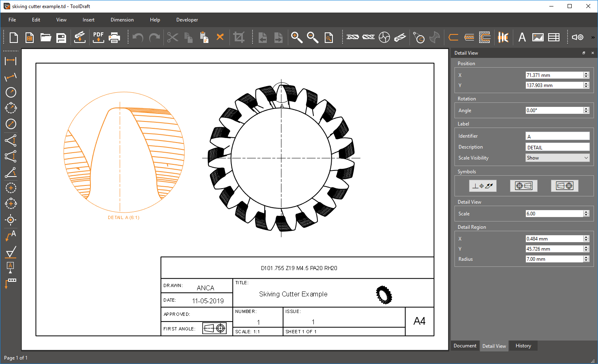This screenshot has height=364, width=598.
Task: Click the Save disk icon
Action: [x=61, y=38]
